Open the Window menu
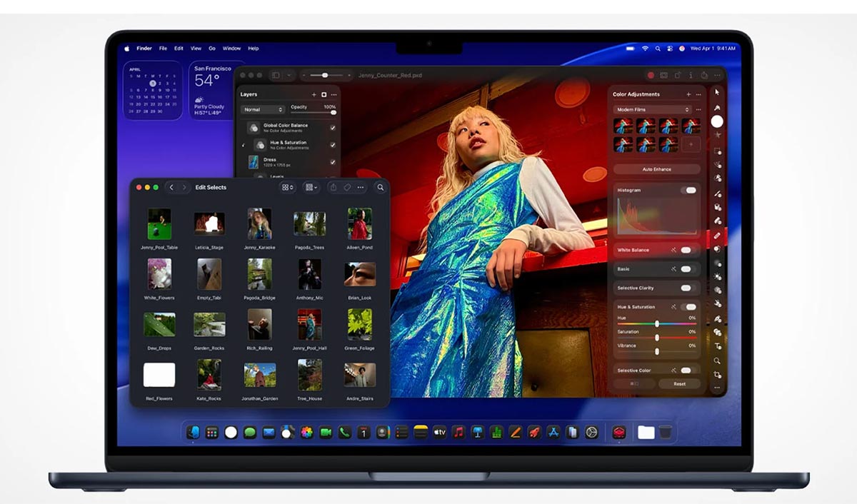 coord(231,48)
